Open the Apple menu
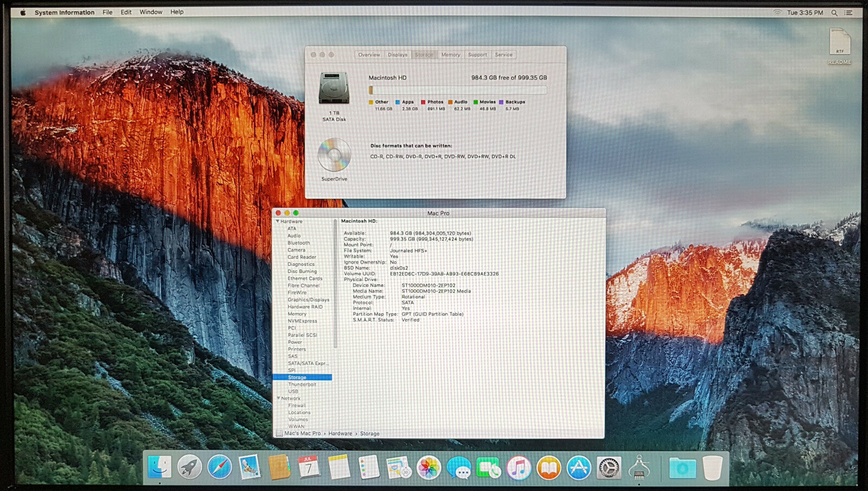This screenshot has height=491, width=868. [23, 12]
